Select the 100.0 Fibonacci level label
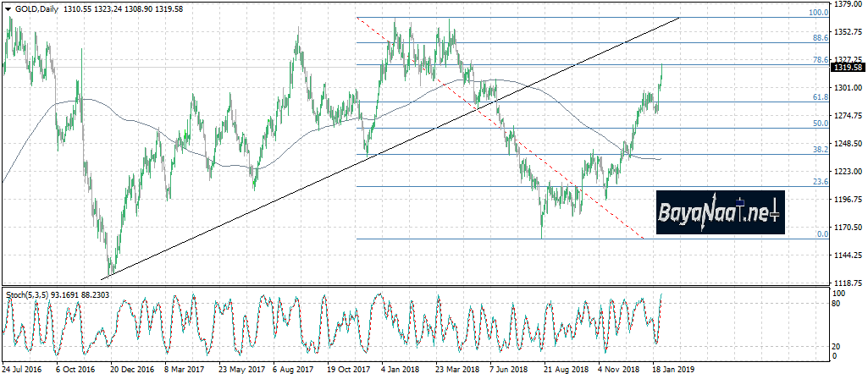868x379 pixels. (818, 13)
